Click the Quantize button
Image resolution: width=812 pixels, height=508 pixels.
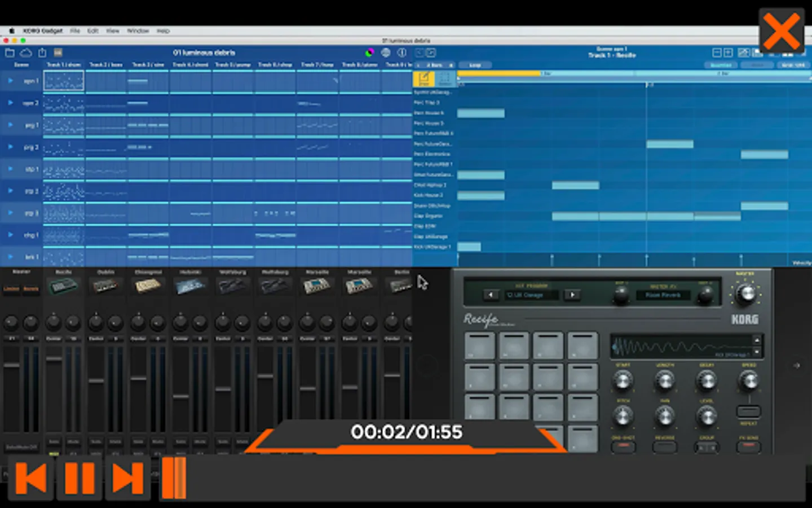[721, 65]
